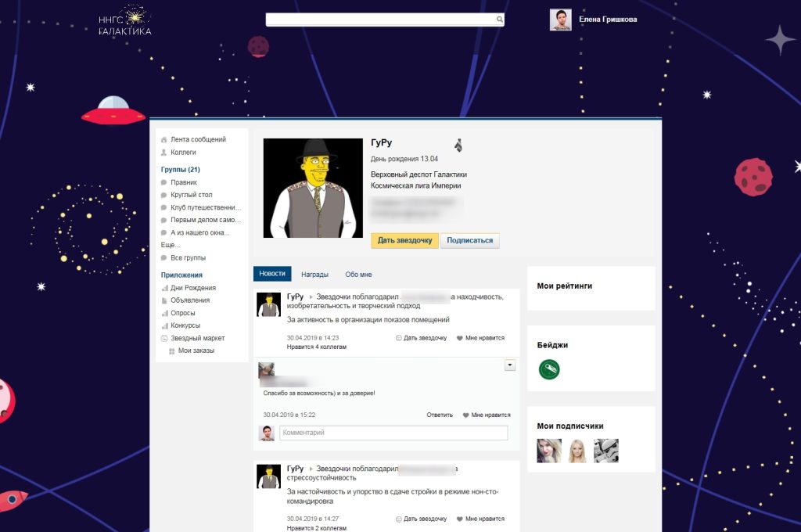Click the yellow Дать звездочку button
801x532 pixels.
click(404, 240)
